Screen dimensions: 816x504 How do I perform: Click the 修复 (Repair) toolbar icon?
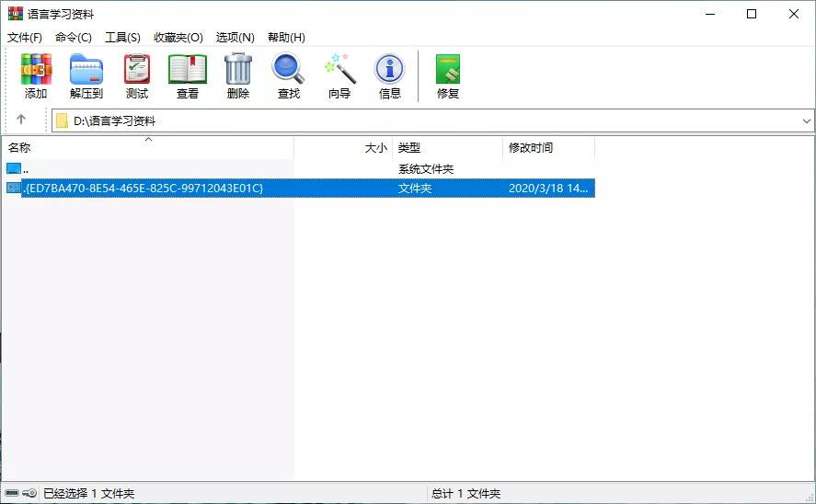[x=448, y=76]
